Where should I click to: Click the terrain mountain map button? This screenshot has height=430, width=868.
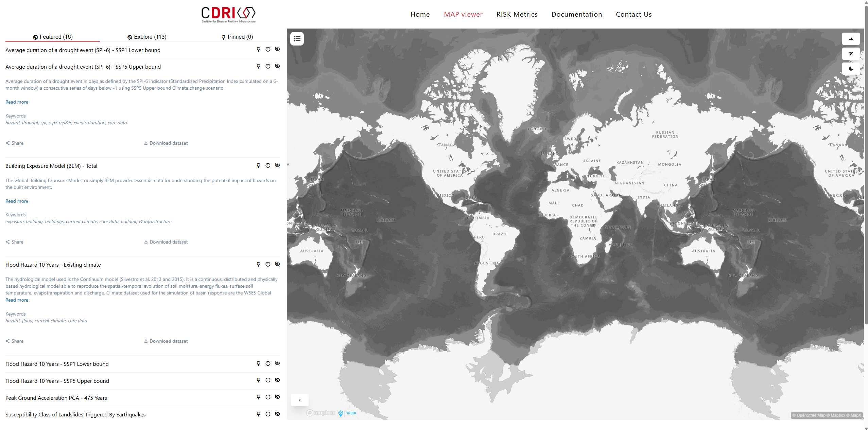coord(850,39)
